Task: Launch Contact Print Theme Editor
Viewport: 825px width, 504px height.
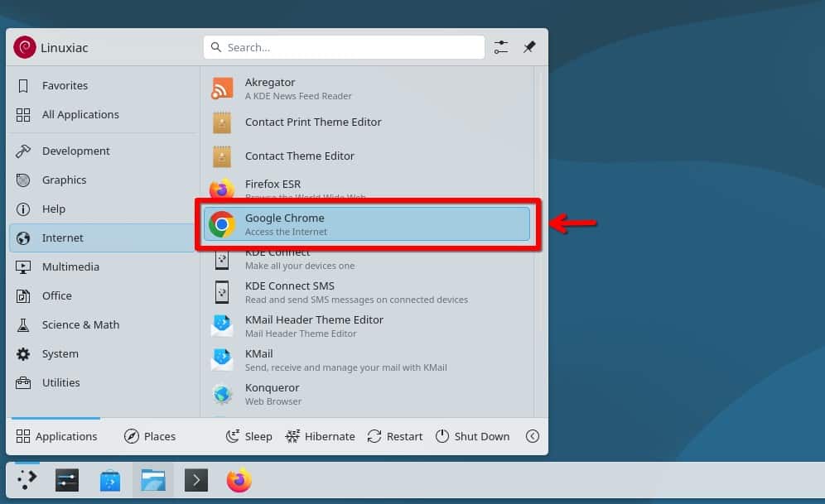Action: (367, 122)
